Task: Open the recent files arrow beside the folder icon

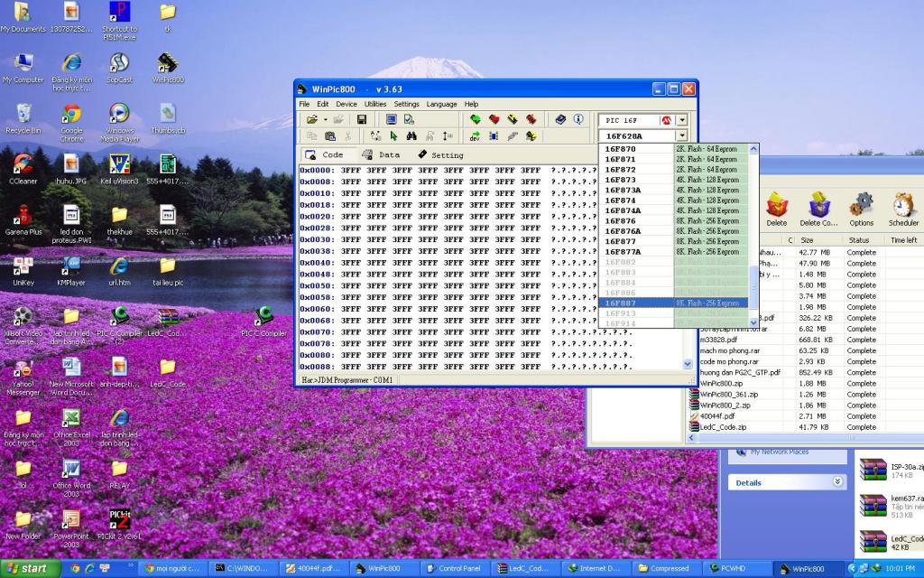Action: tap(325, 120)
